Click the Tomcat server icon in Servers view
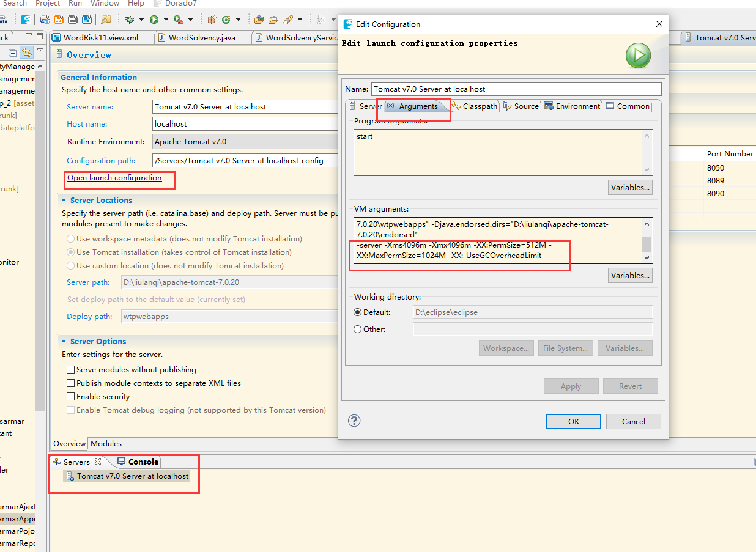Viewport: 756px width, 552px height. point(70,476)
